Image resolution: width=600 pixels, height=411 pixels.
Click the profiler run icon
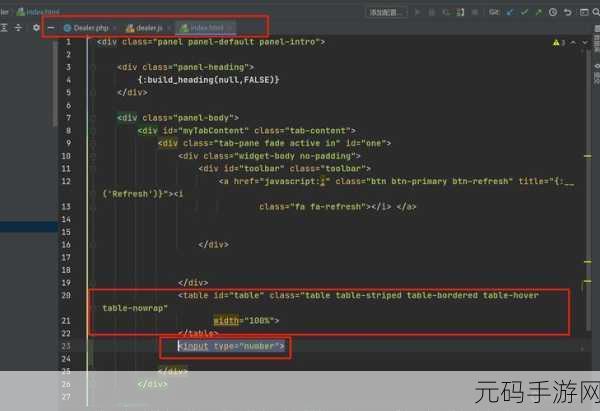click(x=460, y=12)
